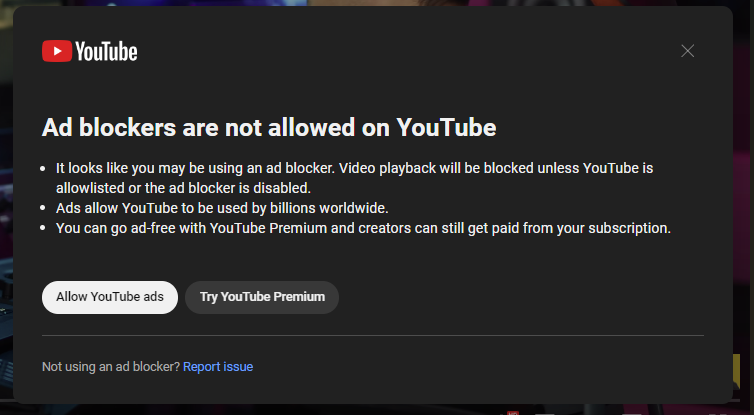Click the heading "Ad blockers are not allowed on YouTube"
The width and height of the screenshot is (754, 415).
click(269, 127)
